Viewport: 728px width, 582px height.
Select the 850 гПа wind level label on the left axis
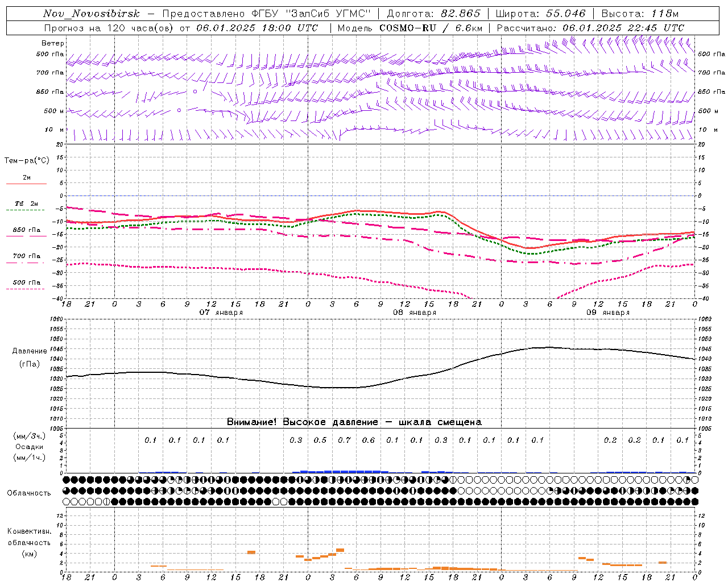[x=50, y=92]
